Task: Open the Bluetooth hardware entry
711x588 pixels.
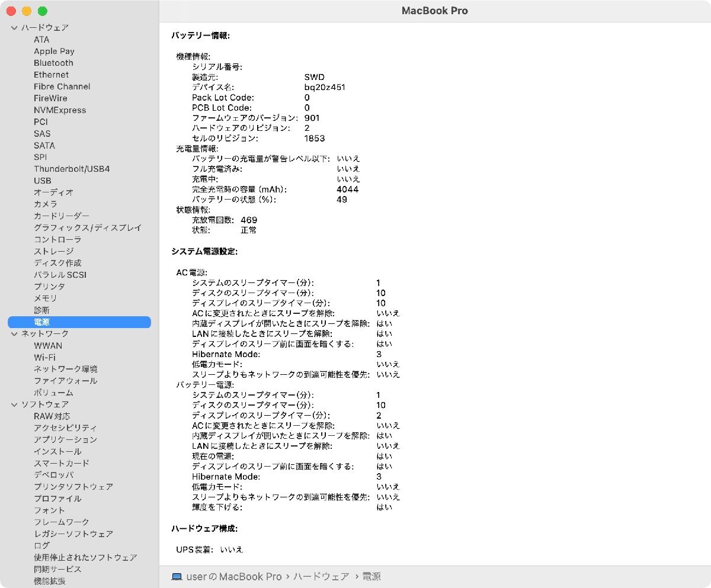Action: tap(53, 63)
